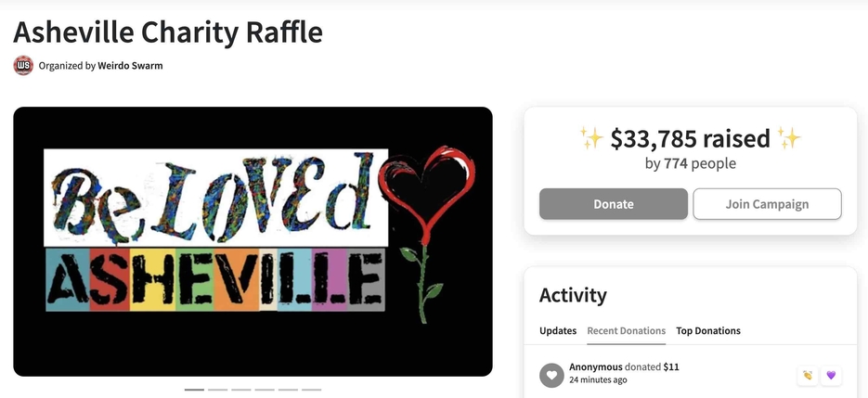The image size is (868, 398).
Task: Jump to the third carousel slide indicator
Action: [x=240, y=390]
